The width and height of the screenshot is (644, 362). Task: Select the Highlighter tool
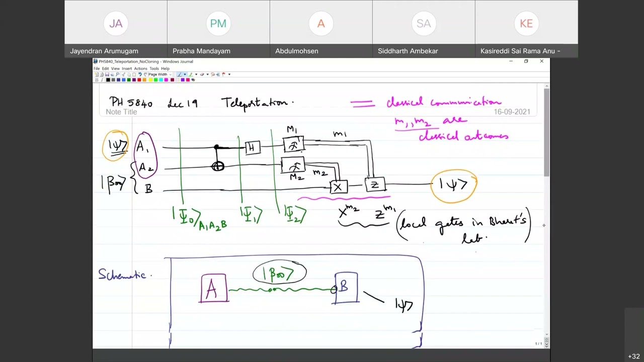[191, 74]
